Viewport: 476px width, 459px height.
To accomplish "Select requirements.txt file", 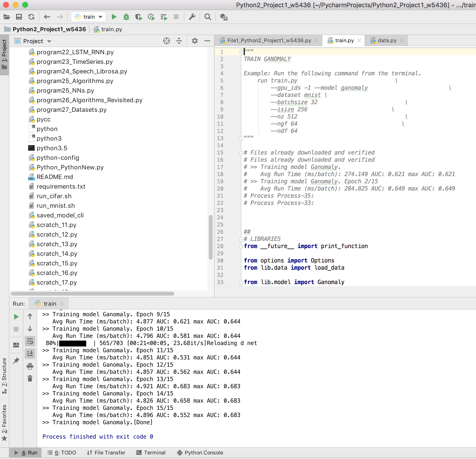I will (61, 186).
